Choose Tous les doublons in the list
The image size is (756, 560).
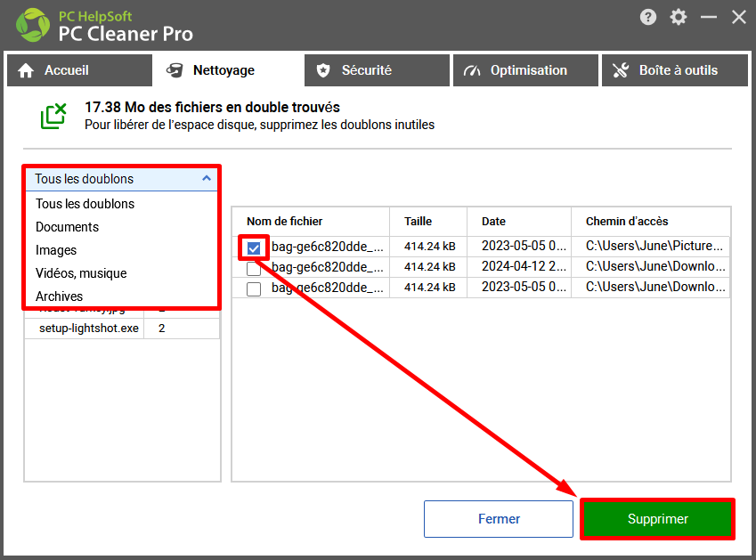121,204
